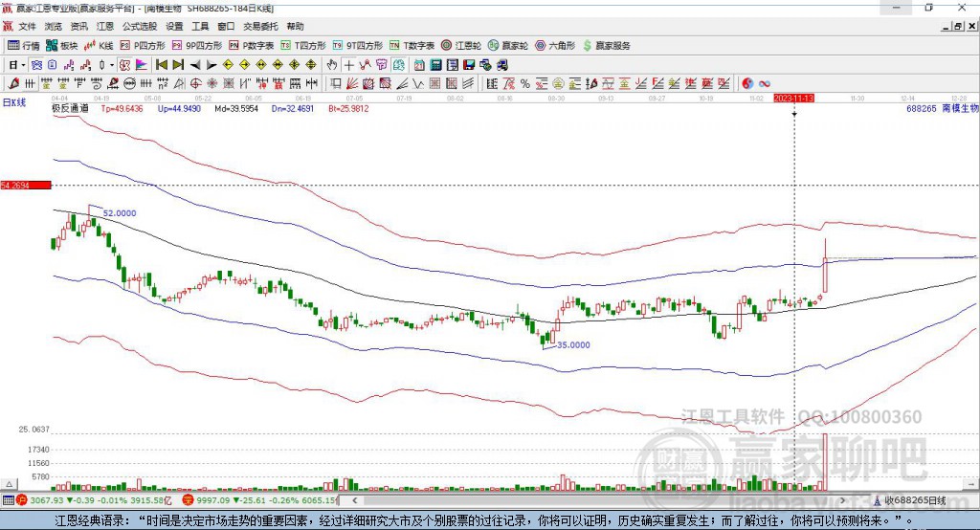
Task: Open the calendar date icon
Action: (x=419, y=65)
